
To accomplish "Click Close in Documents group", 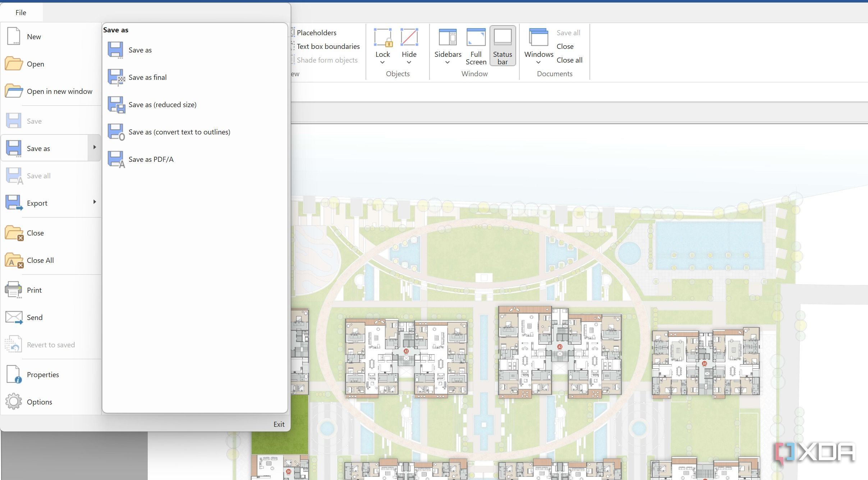I will coord(565,46).
